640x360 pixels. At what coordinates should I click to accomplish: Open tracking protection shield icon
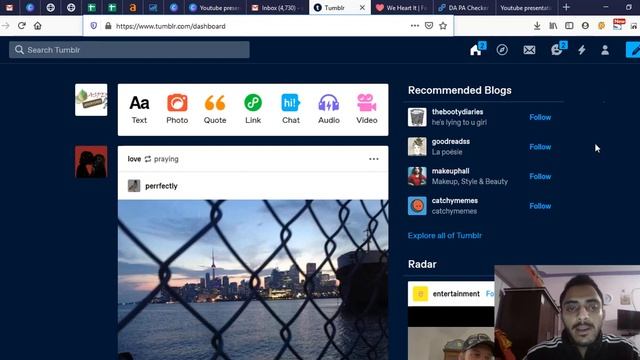coord(93,26)
